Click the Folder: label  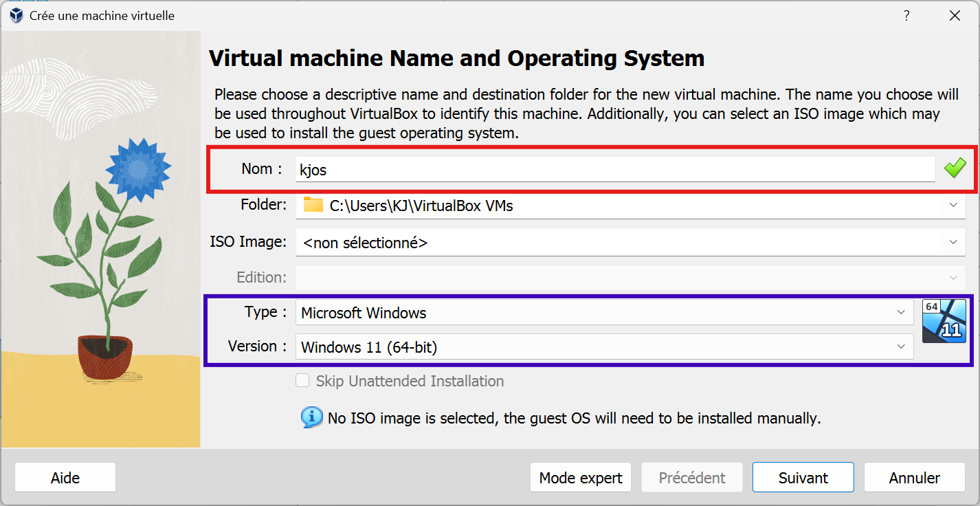tap(264, 205)
